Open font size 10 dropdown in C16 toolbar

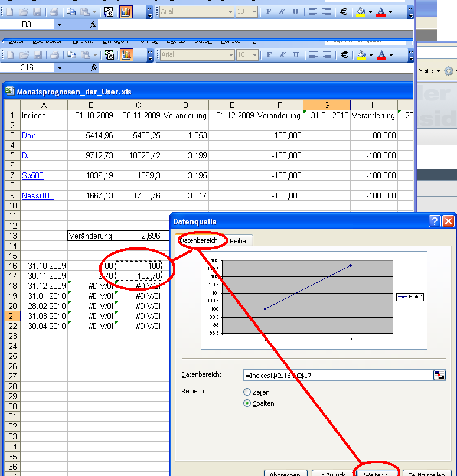pos(254,55)
